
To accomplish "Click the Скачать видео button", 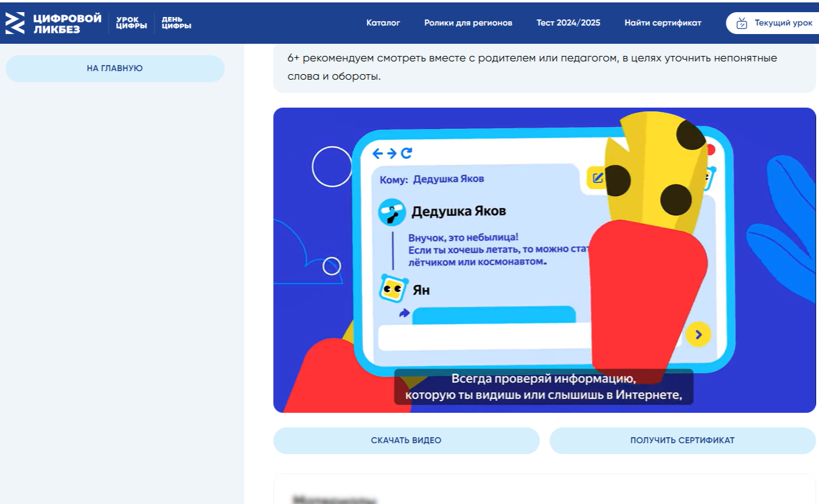I will (406, 441).
